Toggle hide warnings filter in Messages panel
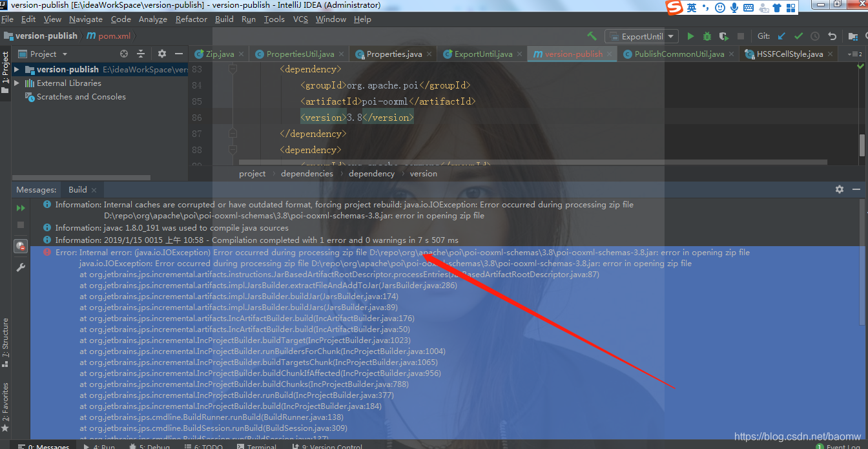The image size is (868, 449). pyautogui.click(x=21, y=245)
